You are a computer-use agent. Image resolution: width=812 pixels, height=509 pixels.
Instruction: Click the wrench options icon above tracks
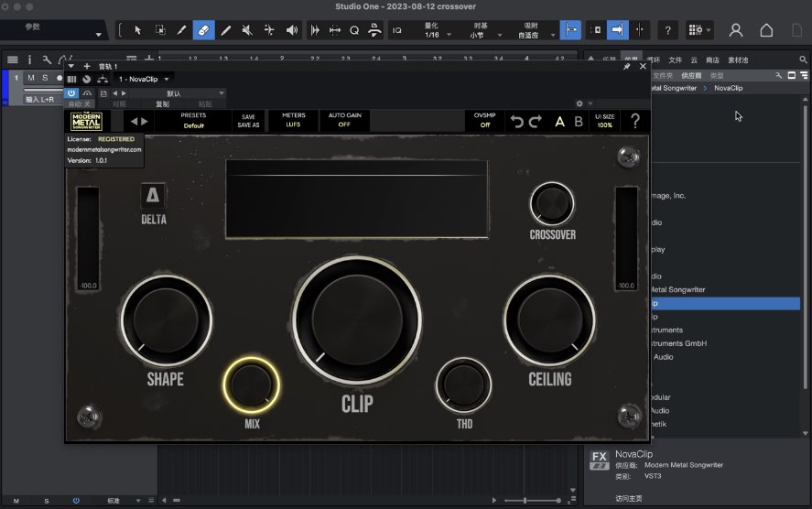(x=47, y=60)
